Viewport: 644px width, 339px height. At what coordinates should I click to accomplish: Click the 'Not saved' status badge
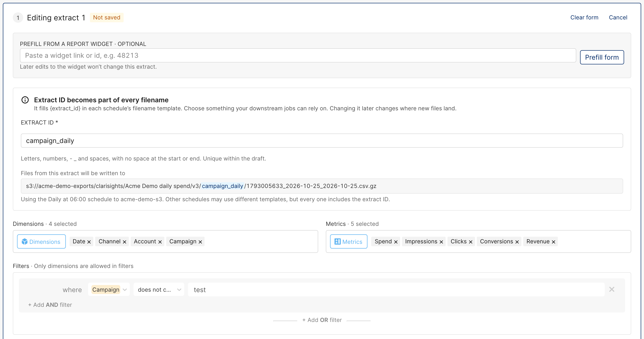point(107,18)
